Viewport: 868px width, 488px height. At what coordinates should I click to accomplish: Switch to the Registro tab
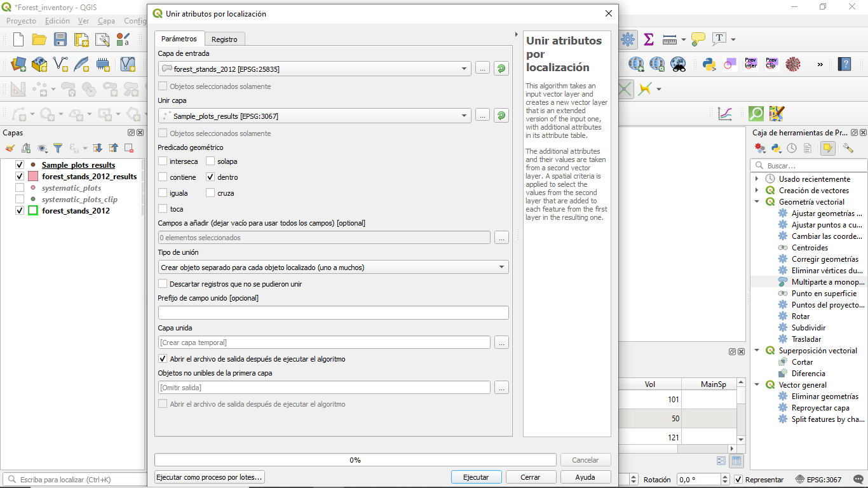pyautogui.click(x=225, y=38)
